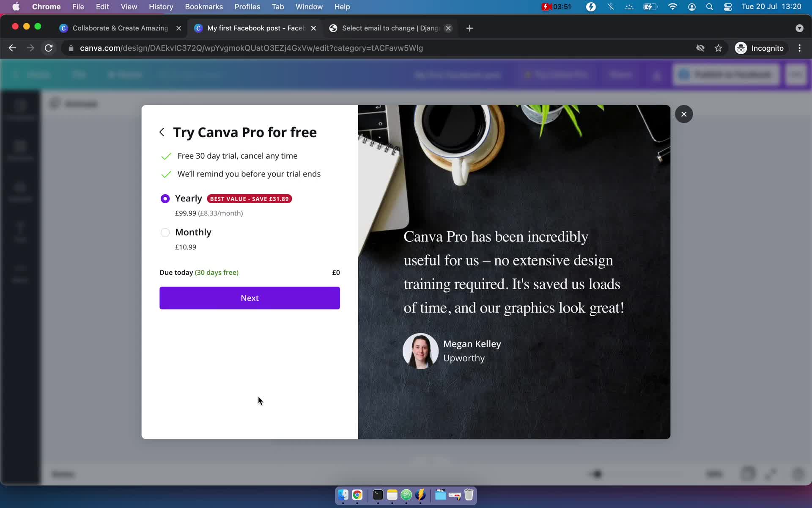Click the Bluetooth menu bar icon
The height and width of the screenshot is (508, 812).
pos(610,7)
